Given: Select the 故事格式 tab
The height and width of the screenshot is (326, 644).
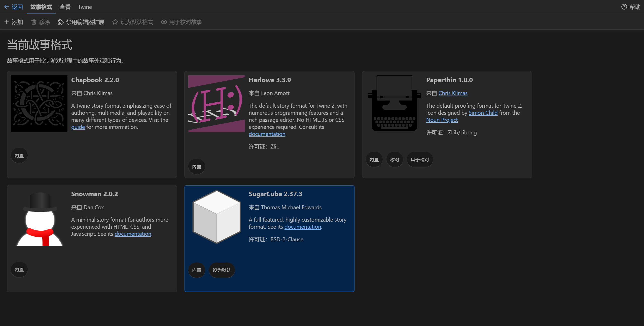Looking at the screenshot, I should coord(41,7).
